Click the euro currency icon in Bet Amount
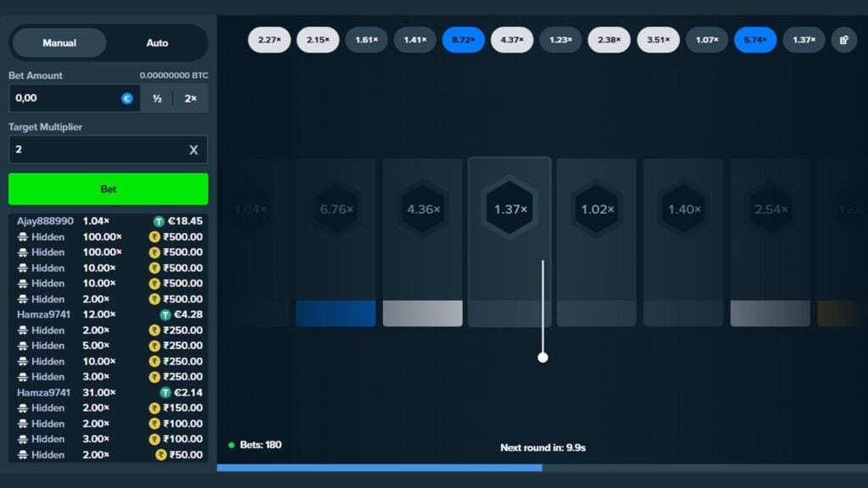868x488 pixels. pos(127,98)
